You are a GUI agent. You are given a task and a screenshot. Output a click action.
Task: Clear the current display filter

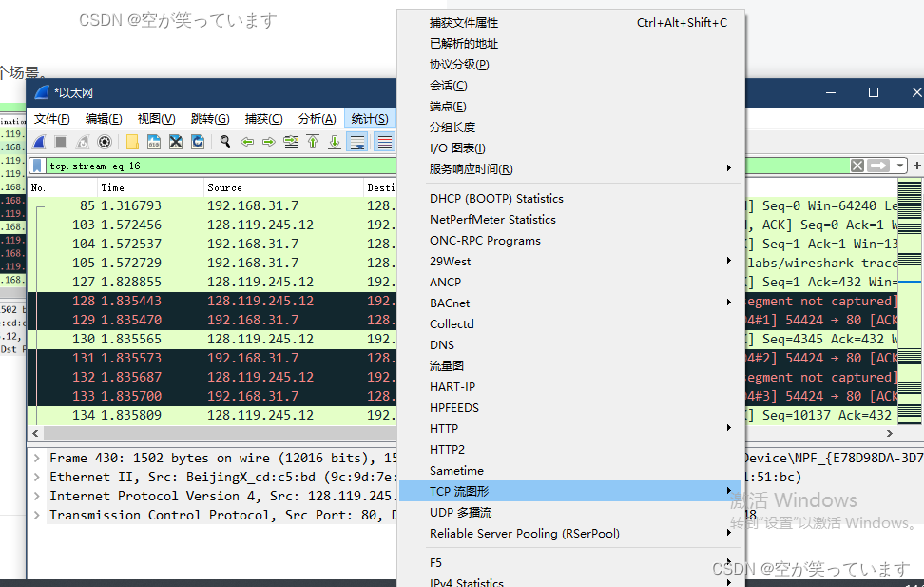click(x=857, y=166)
